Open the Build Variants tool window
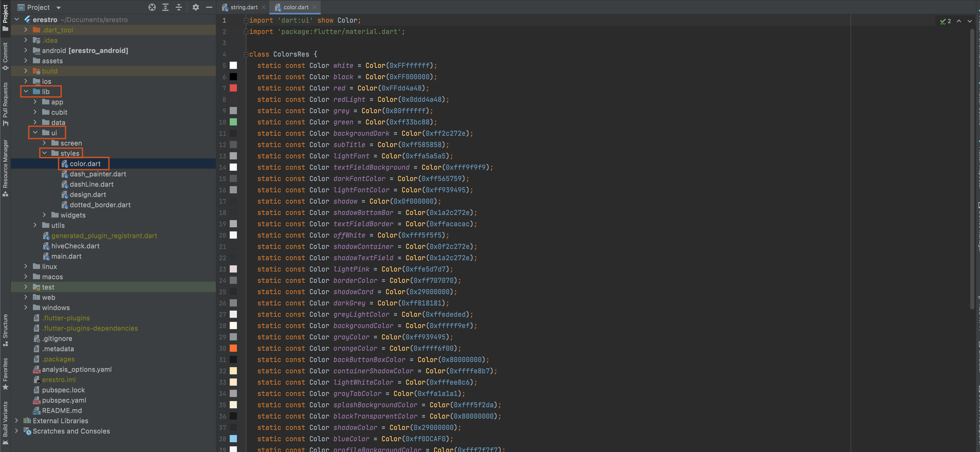Screen dimensions: 980x452 tap(5, 423)
